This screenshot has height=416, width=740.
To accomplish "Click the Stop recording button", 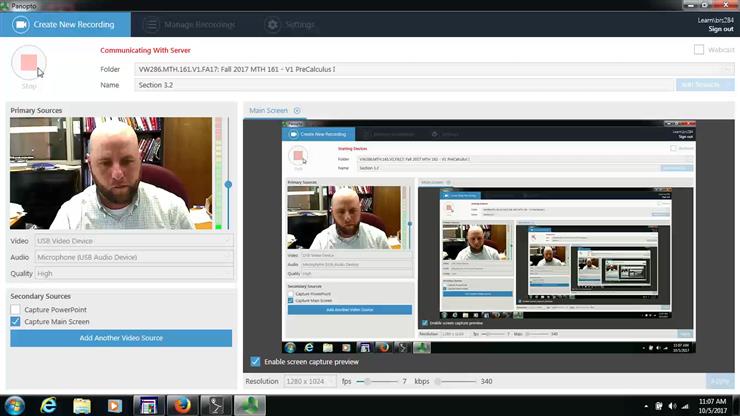I will click(28, 64).
